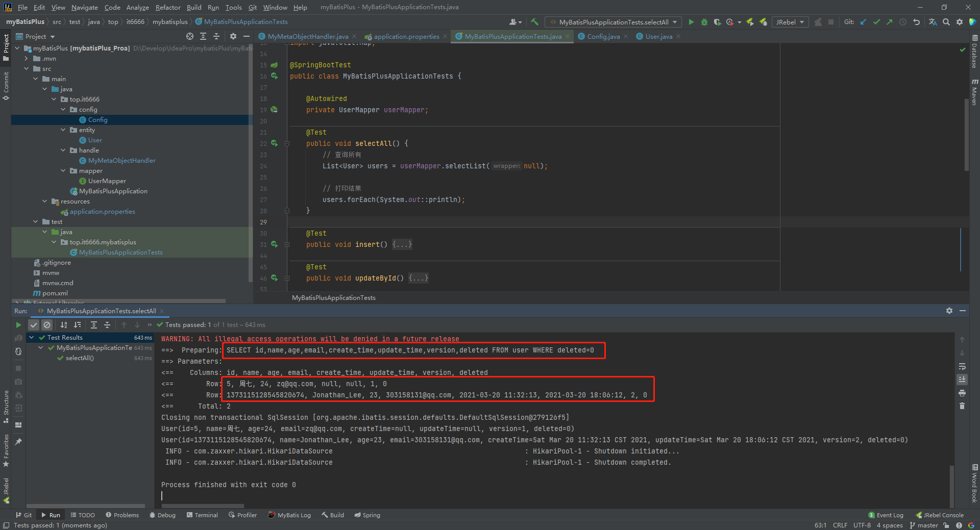Open Project view selector dropdown
This screenshot has width=980, height=530.
click(36, 36)
